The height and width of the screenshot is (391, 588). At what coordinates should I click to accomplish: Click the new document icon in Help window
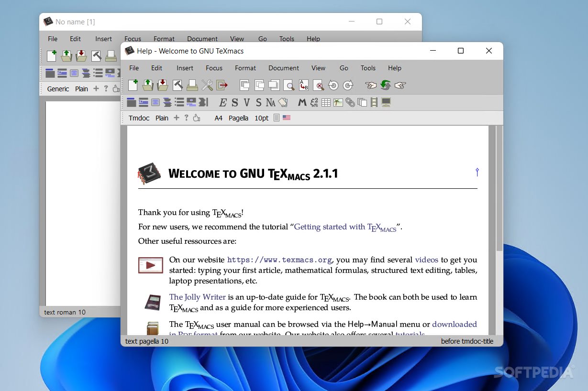pyautogui.click(x=133, y=85)
